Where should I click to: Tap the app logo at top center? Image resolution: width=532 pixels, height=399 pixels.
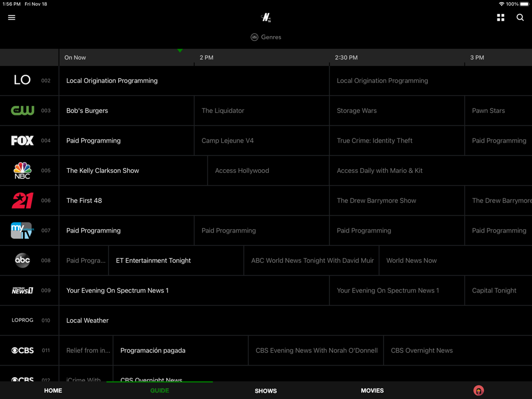tap(266, 18)
